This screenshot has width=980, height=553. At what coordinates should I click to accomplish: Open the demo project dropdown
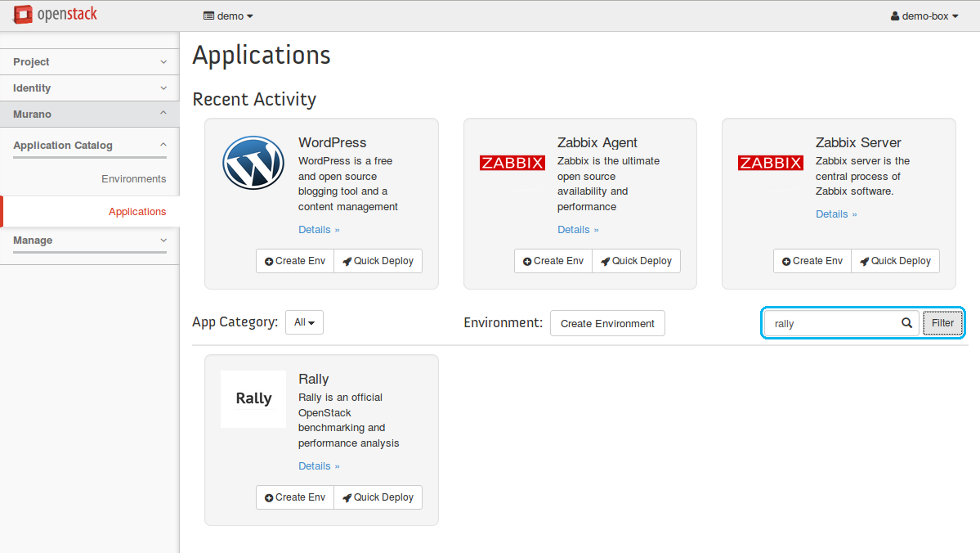pyautogui.click(x=228, y=16)
